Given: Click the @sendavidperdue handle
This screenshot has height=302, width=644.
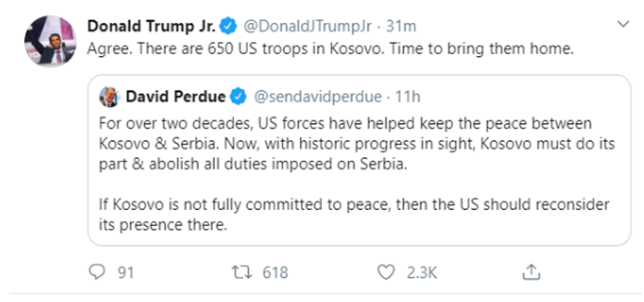Looking at the screenshot, I should (317, 97).
